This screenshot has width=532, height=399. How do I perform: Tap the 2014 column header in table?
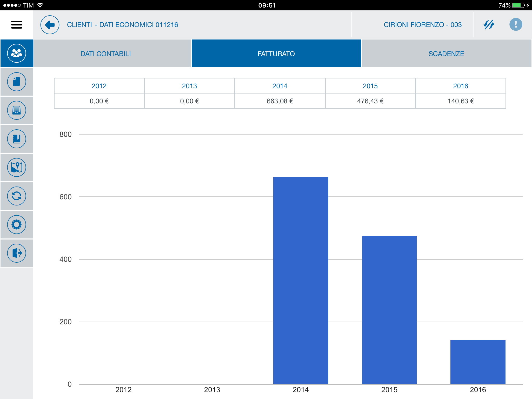(280, 86)
